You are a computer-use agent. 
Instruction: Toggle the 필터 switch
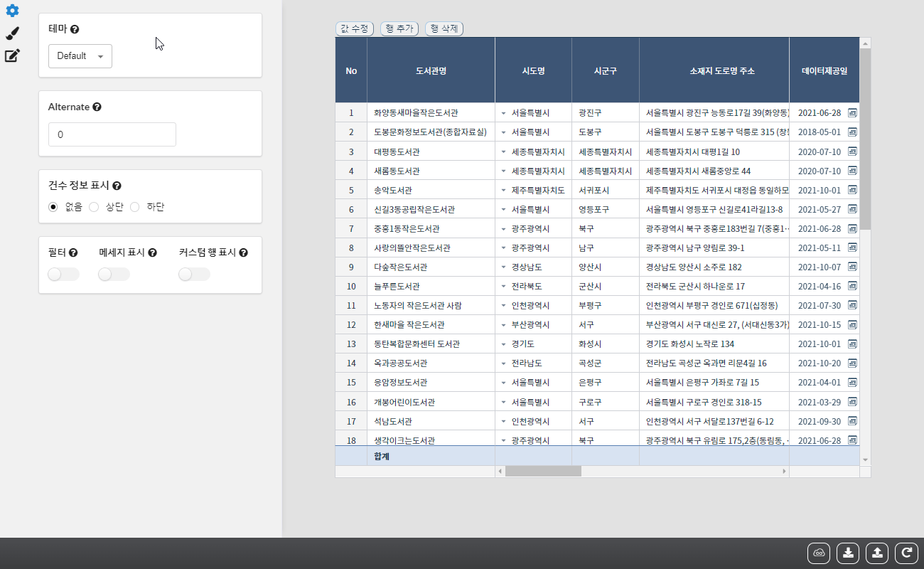[x=63, y=275]
